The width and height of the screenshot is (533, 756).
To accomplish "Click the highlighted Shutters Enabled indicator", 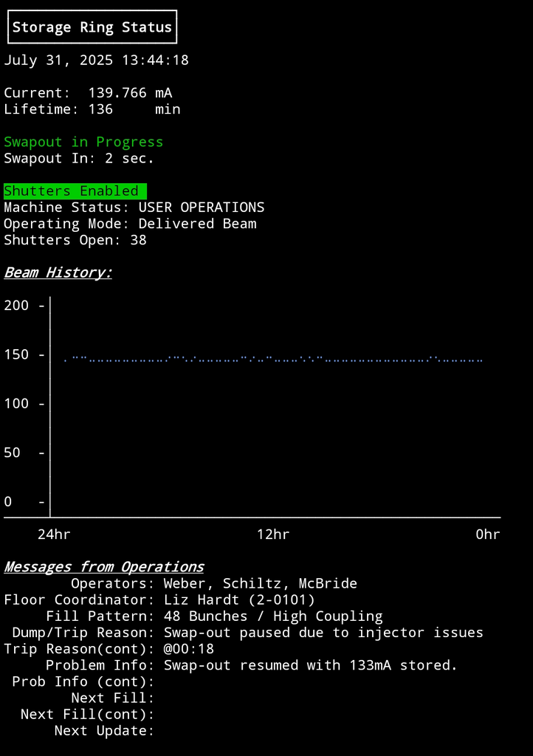I will click(x=75, y=190).
